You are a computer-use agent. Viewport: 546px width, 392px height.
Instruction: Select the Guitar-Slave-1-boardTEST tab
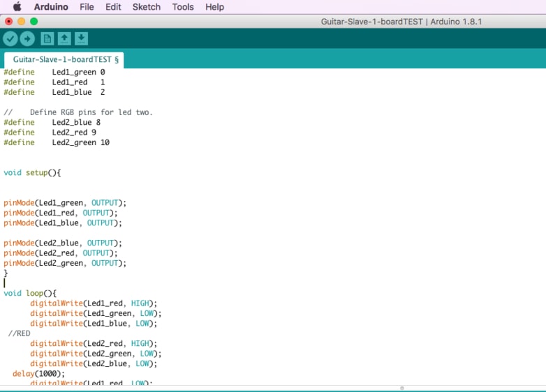[x=64, y=59]
